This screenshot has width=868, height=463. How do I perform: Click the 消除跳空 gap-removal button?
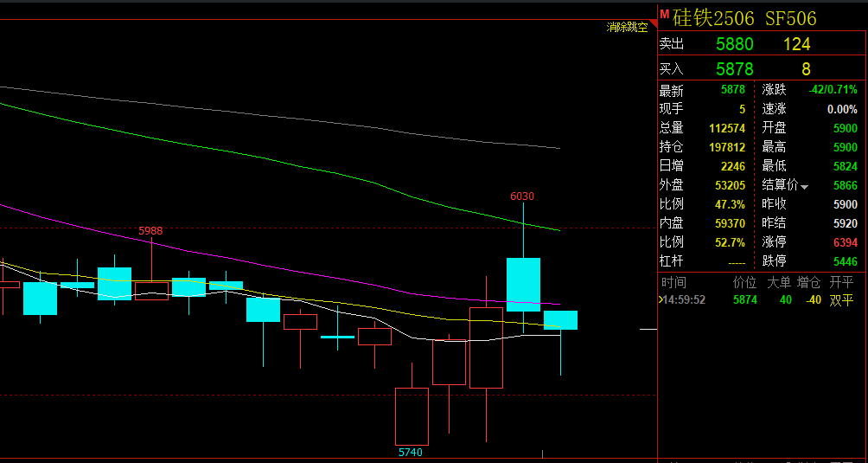[x=627, y=27]
